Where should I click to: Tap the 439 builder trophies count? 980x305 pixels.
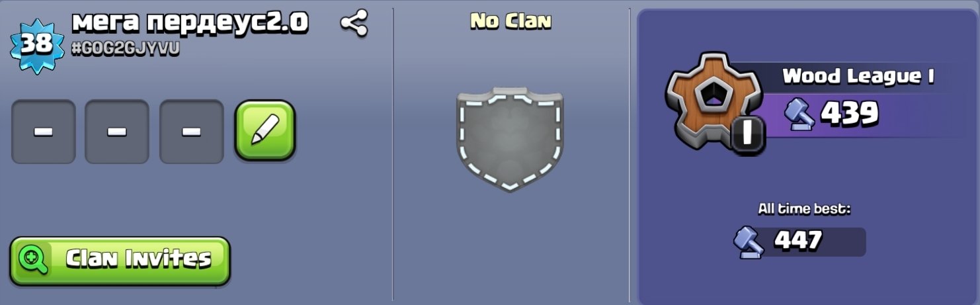(x=850, y=114)
